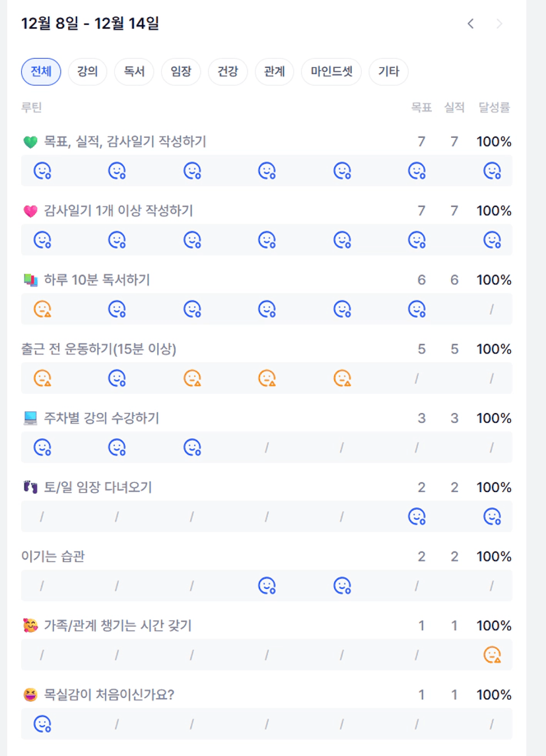
Task: Click orange face in 가족/관계 챙기는 시간 갖기 row
Action: tap(492, 654)
